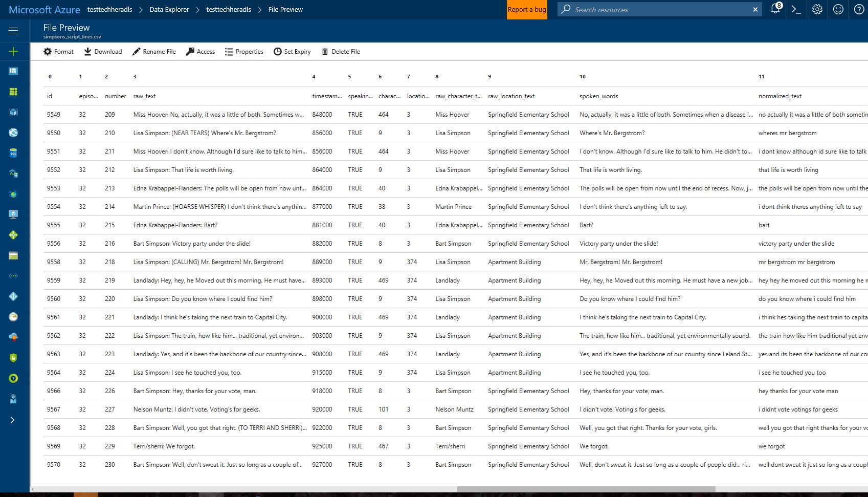Open SQL databases icon in the sidebar
Viewport: 868px width, 497px height.
pyautogui.click(x=13, y=153)
